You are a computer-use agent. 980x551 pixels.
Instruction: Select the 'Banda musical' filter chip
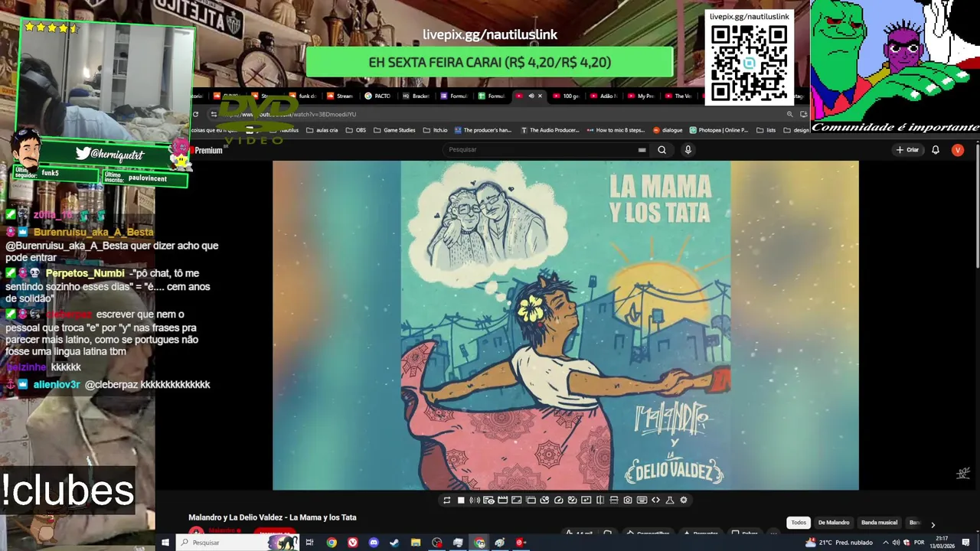click(879, 523)
